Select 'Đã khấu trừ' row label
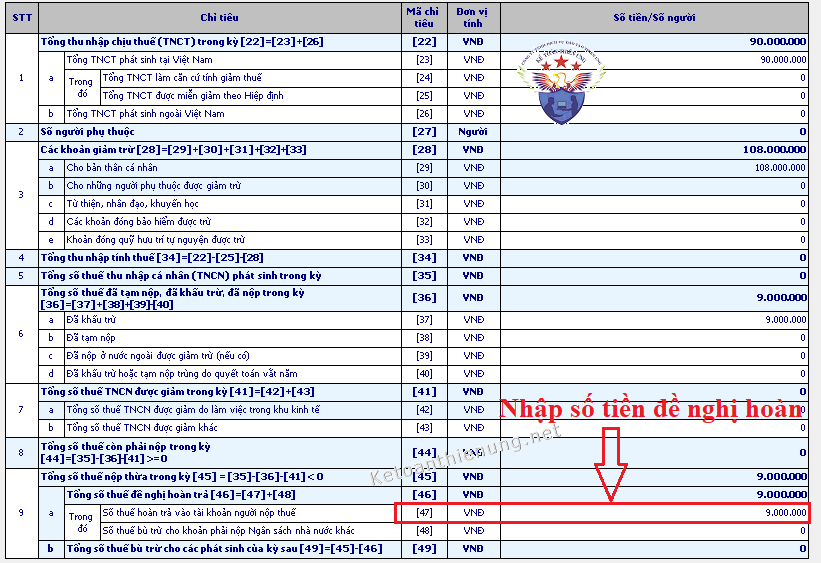 click(x=91, y=319)
